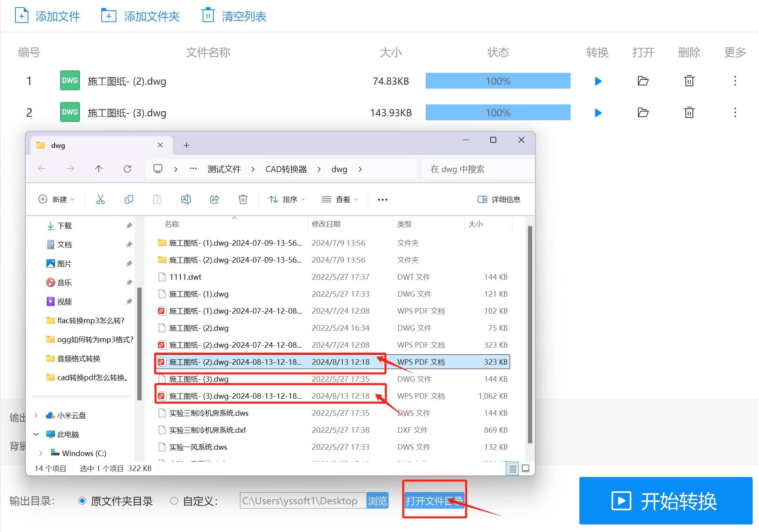Click the output path field C:\Users\yssoft1\Desktop
The width and height of the screenshot is (759, 532).
303,501
